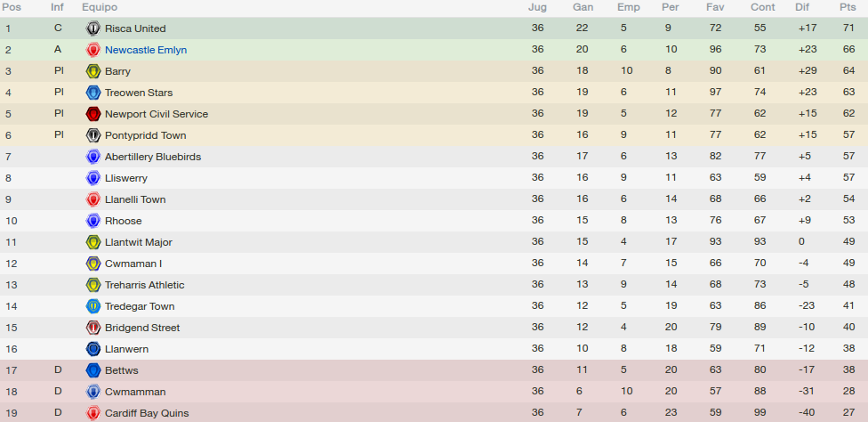Image resolution: width=868 pixels, height=422 pixels.
Task: Click the Newcastle Emlyn red badge icon
Action: (x=93, y=50)
